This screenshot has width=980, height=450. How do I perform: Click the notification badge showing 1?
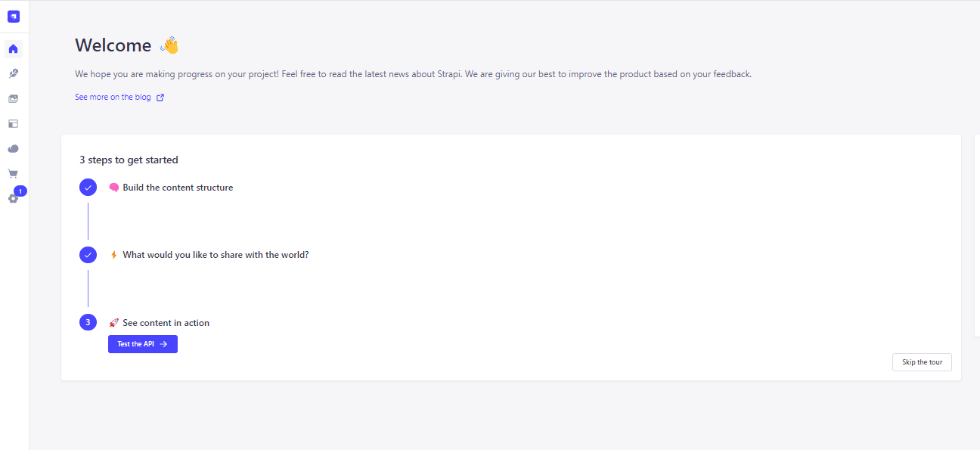coord(20,191)
